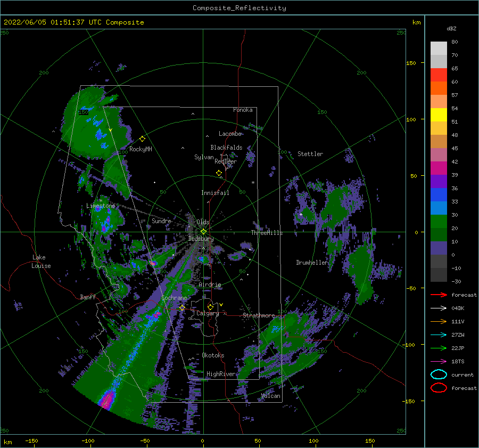Select the magenta 42 dBZ swatch
Viewport: 479px width, 448px height.
click(439, 168)
